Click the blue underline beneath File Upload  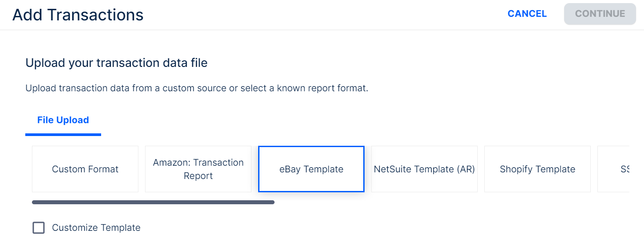(63, 134)
